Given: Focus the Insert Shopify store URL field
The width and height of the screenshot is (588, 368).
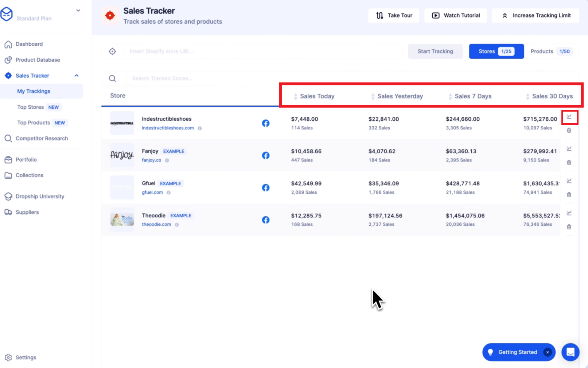Looking at the screenshot, I should 262,51.
